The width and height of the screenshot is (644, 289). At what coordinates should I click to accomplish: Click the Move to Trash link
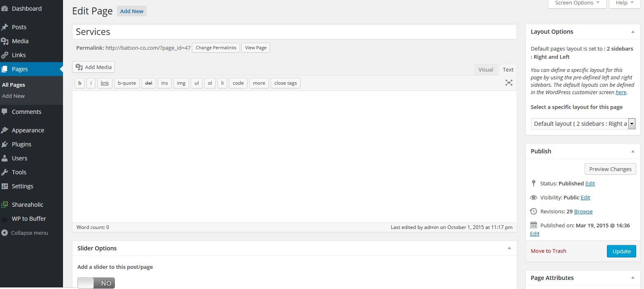tap(548, 251)
